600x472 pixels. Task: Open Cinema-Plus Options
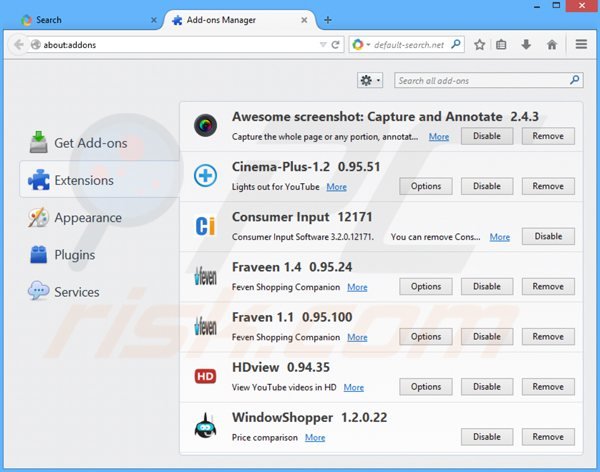[426, 186]
